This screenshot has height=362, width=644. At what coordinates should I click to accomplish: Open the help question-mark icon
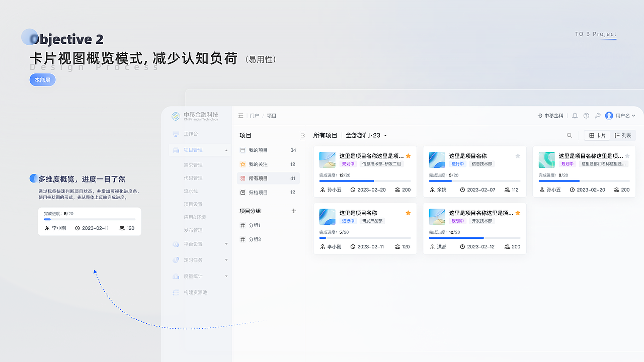click(586, 116)
